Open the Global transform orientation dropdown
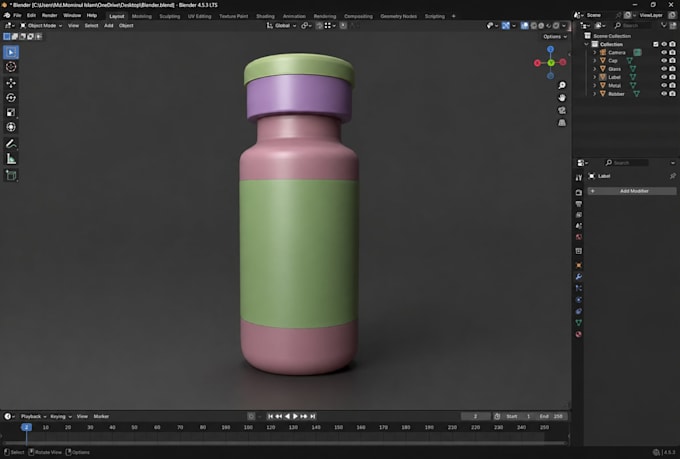Viewport: 680px width, 459px height. tap(281, 26)
